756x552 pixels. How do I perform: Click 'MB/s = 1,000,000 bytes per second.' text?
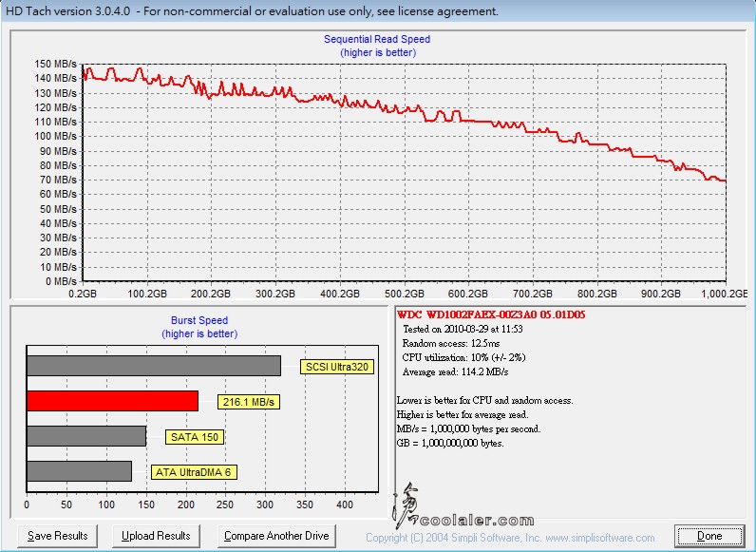pyautogui.click(x=468, y=428)
